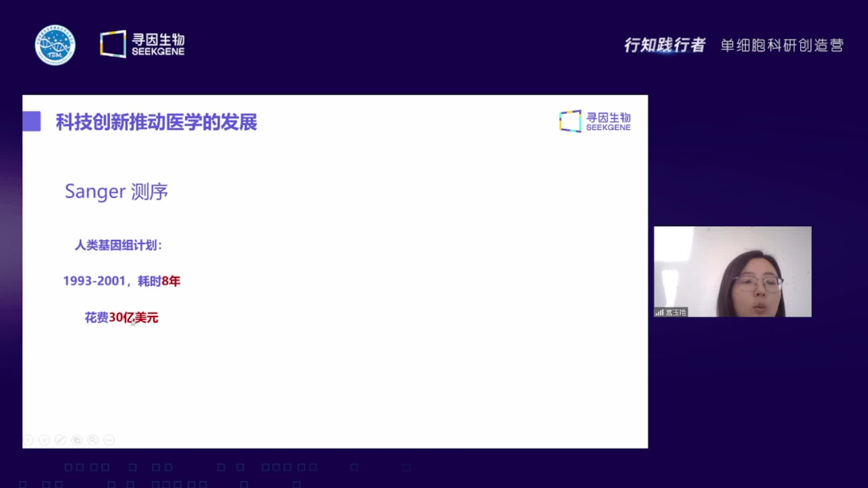Open the see-all-slides grid button
Viewport: 868px width, 488px height.
click(77, 440)
